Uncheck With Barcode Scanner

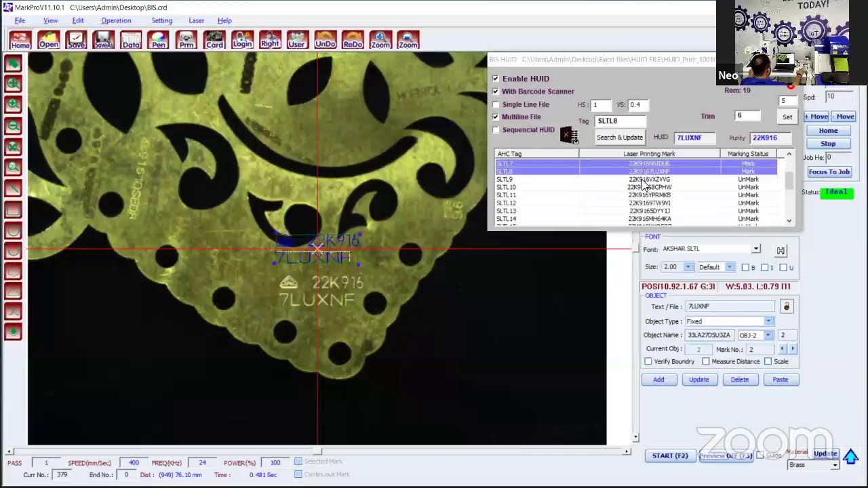point(496,91)
